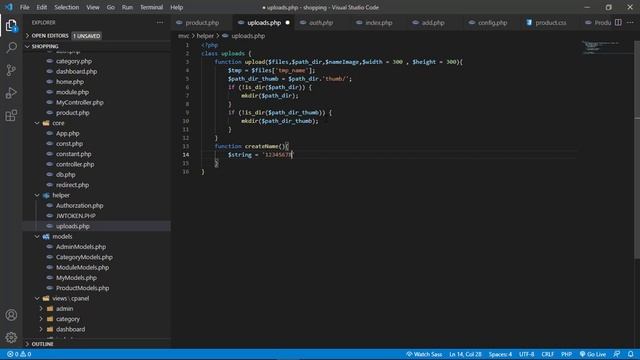Collapse the SHOPPING workspace section
Viewport: 640px width, 360px height.
[97, 47]
